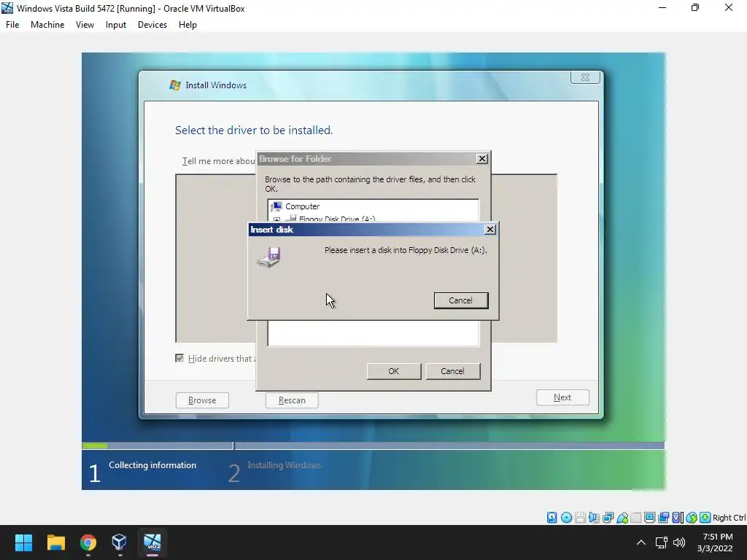The image size is (747, 560).
Task: Click the network adapters status icon
Action: point(608,518)
